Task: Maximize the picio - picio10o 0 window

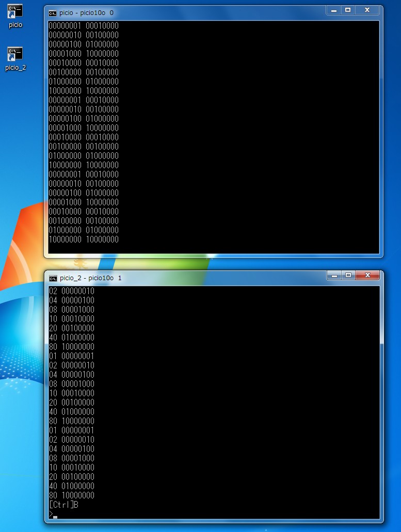Action: click(348, 10)
